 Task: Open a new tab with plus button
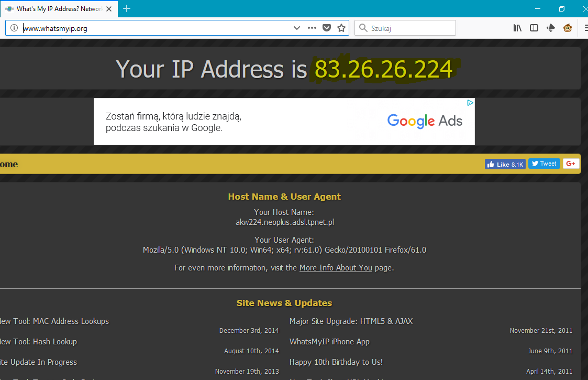pyautogui.click(x=126, y=9)
